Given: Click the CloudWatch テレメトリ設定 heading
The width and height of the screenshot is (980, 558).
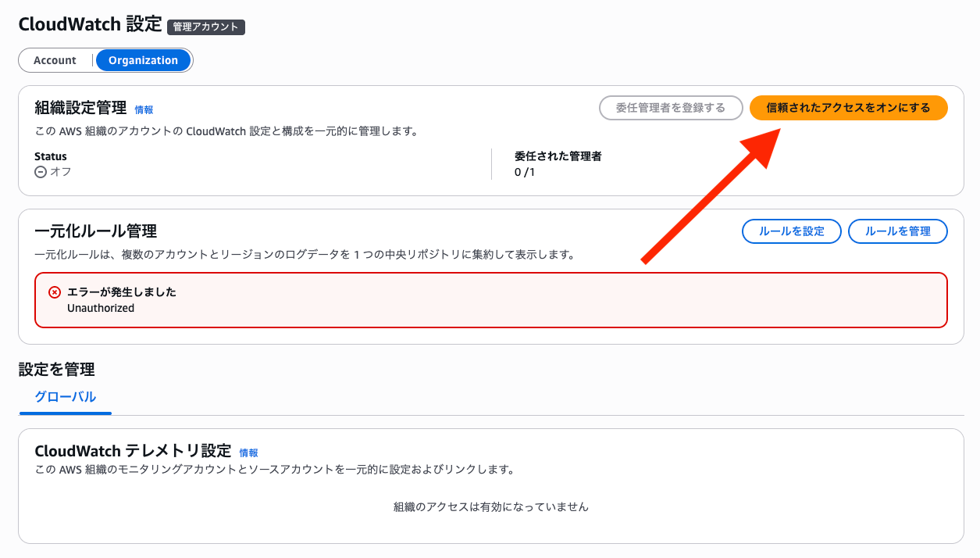Looking at the screenshot, I should point(134,451).
